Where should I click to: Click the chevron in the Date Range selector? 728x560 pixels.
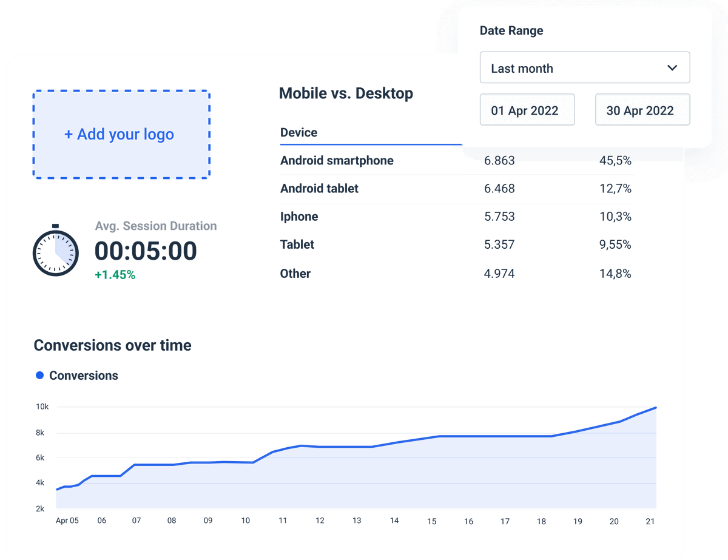pyautogui.click(x=672, y=67)
